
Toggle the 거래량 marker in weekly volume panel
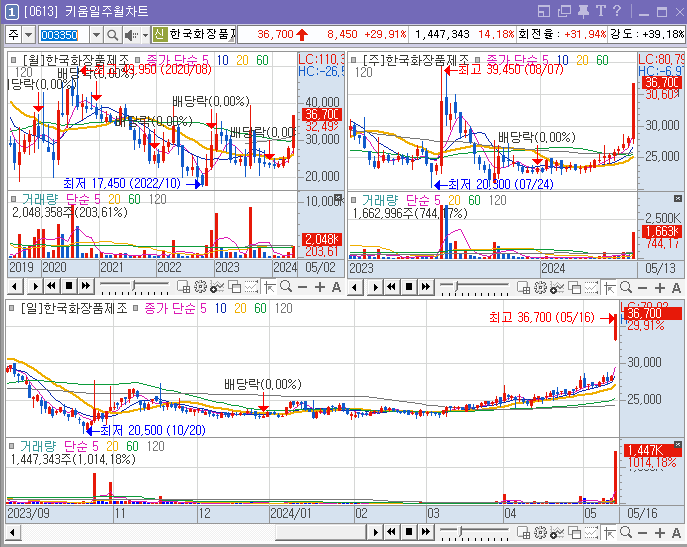pos(354,200)
